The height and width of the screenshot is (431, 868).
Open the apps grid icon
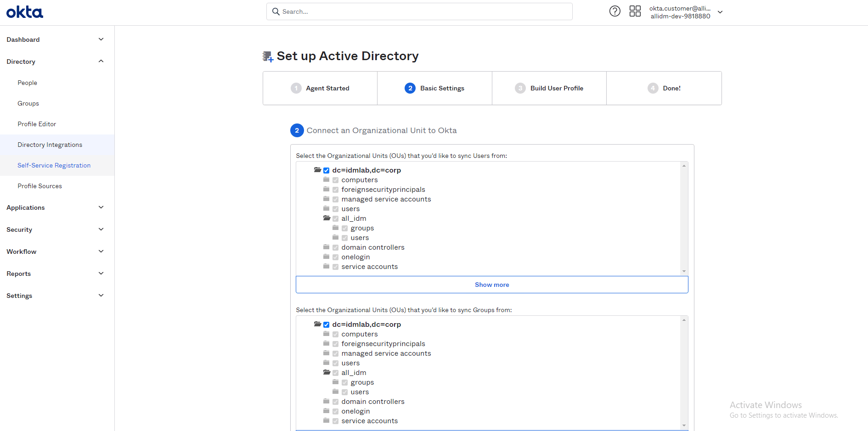click(635, 11)
